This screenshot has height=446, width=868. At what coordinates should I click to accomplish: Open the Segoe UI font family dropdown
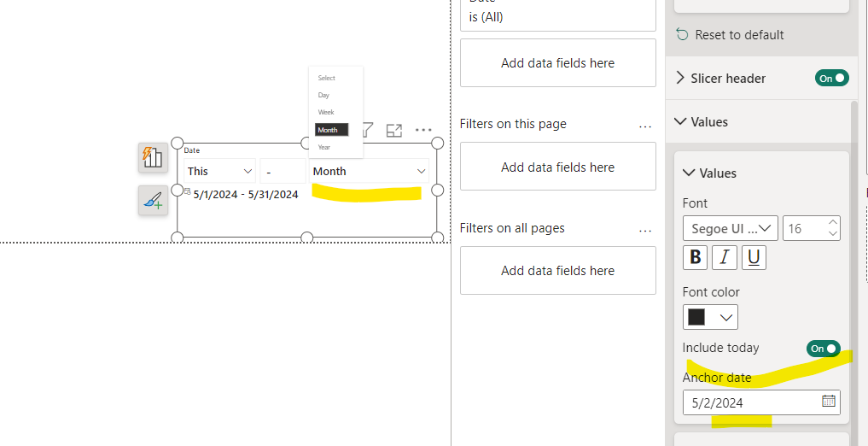[731, 228]
